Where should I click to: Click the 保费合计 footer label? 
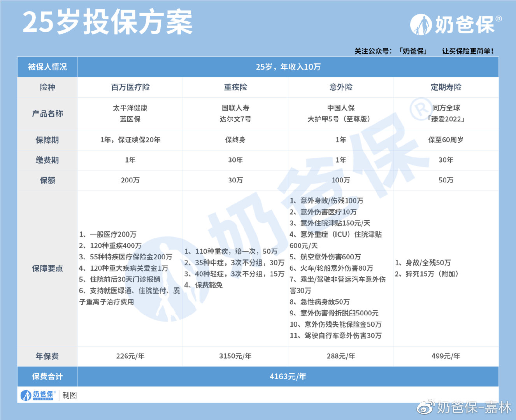point(47,376)
